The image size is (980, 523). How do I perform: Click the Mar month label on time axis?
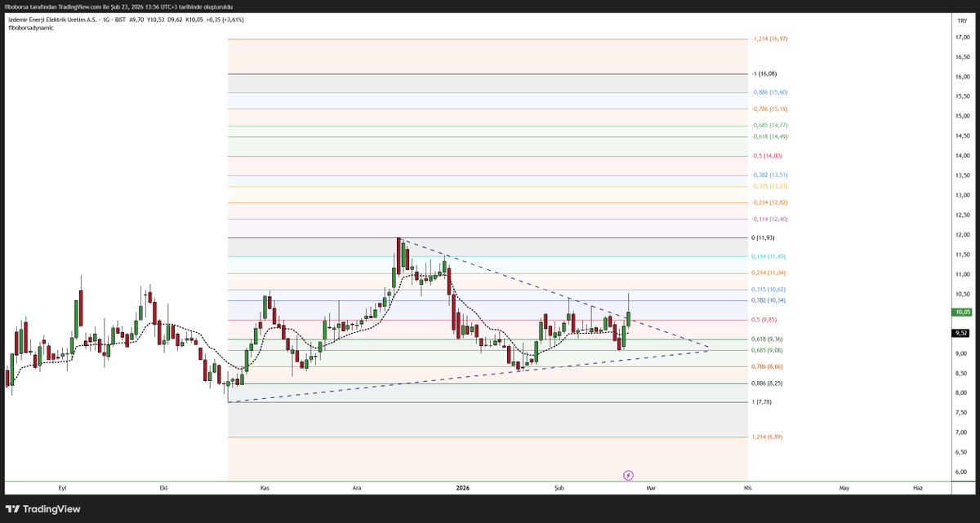[651, 488]
